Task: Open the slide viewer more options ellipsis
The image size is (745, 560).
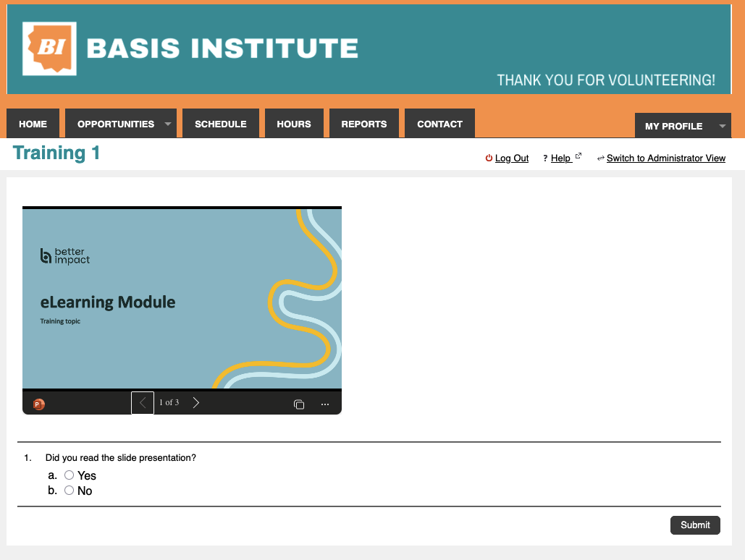Action: (x=325, y=404)
